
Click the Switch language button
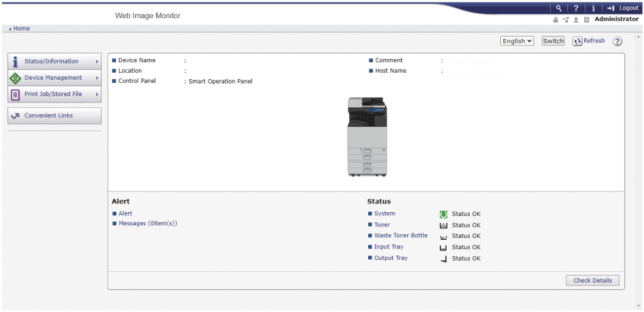tap(553, 41)
